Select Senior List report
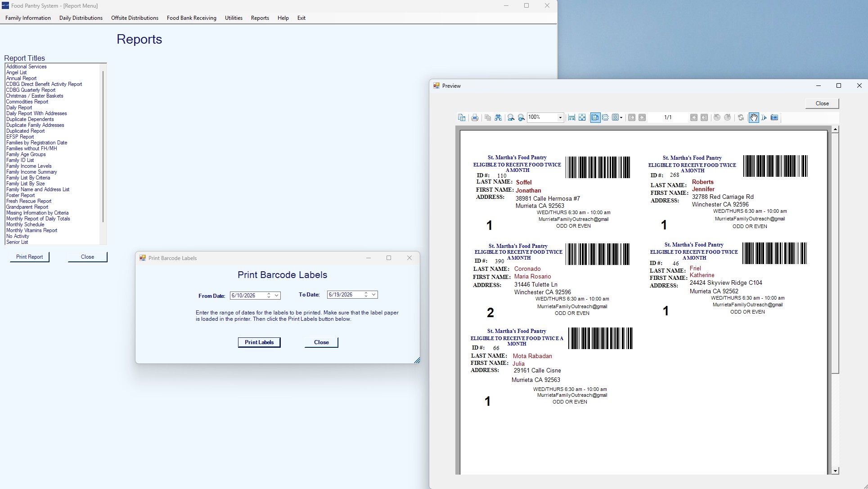Screen dimensions: 868x489 click(17, 242)
